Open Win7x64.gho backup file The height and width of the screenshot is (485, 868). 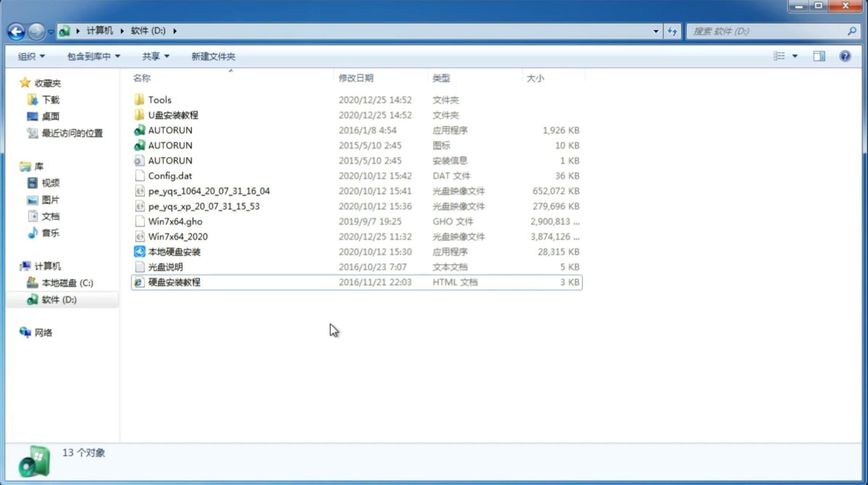[x=175, y=221]
